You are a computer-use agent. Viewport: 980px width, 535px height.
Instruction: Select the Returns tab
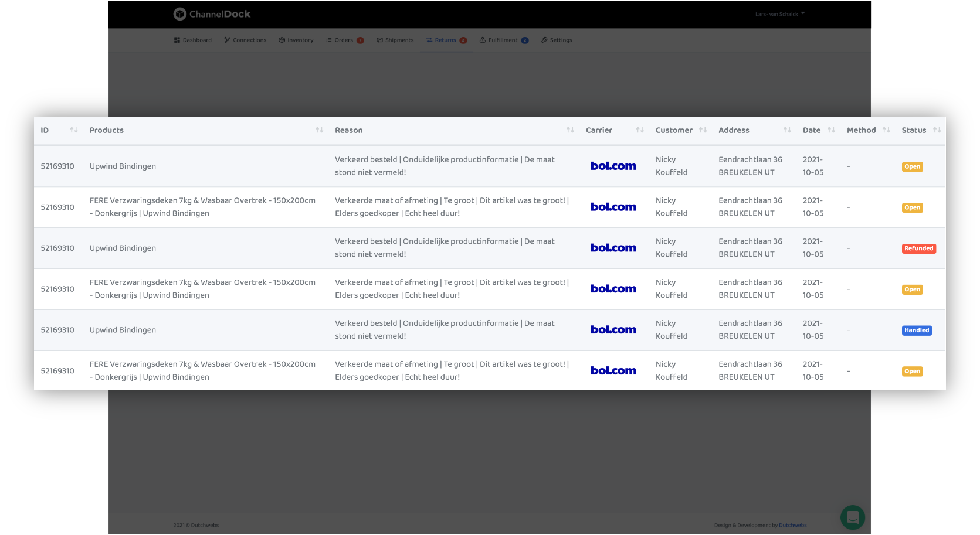(x=446, y=40)
